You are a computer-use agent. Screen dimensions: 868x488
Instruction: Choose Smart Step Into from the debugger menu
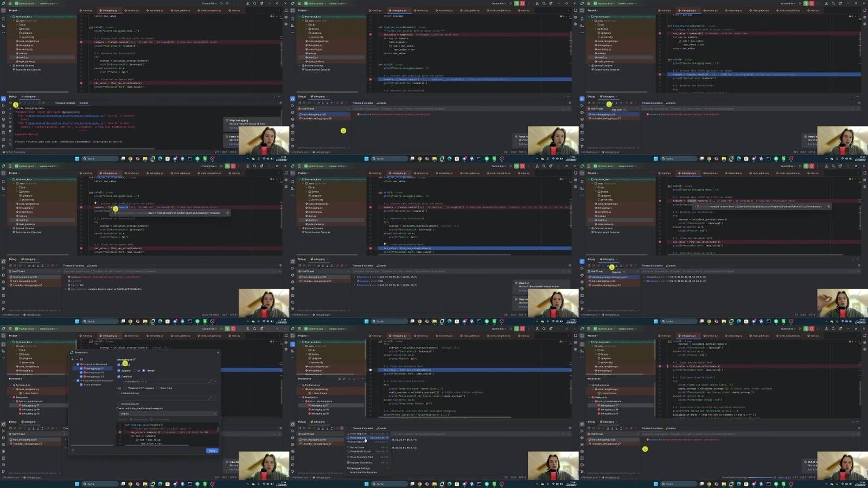pos(368,442)
